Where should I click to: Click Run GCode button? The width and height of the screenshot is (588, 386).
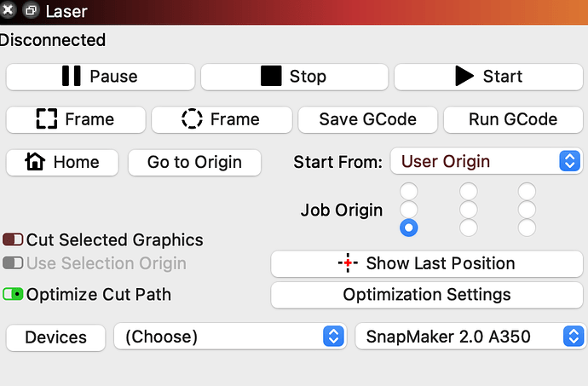point(513,119)
